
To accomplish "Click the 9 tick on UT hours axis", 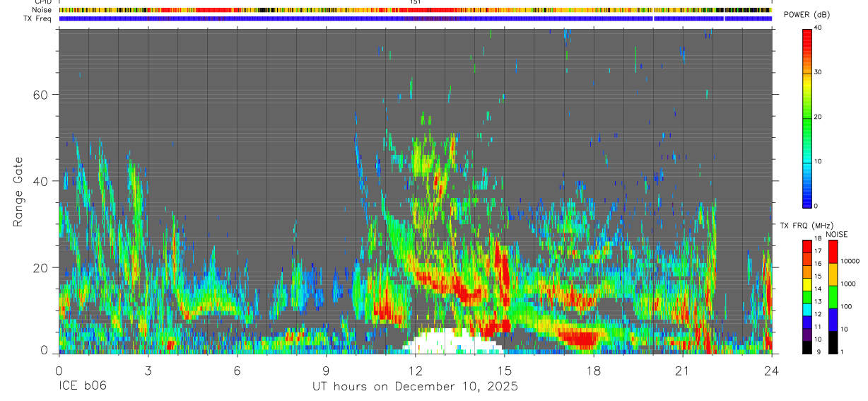I will click(x=326, y=371).
